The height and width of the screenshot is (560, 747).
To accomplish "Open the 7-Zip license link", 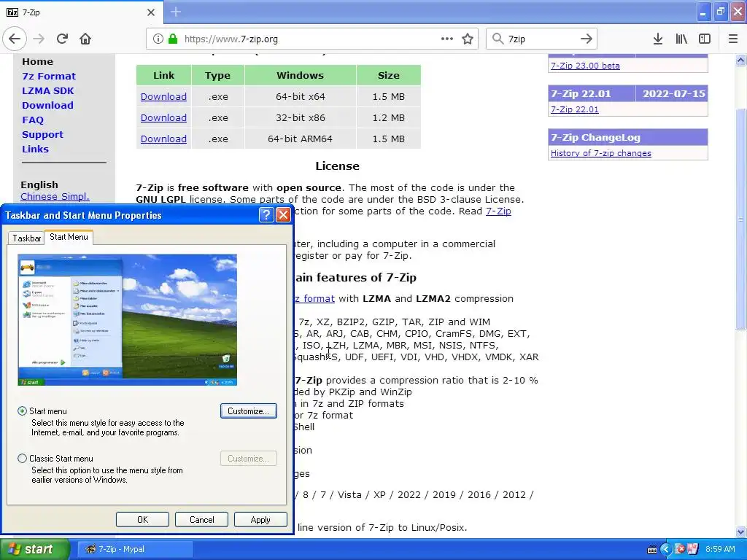I will [x=498, y=211].
